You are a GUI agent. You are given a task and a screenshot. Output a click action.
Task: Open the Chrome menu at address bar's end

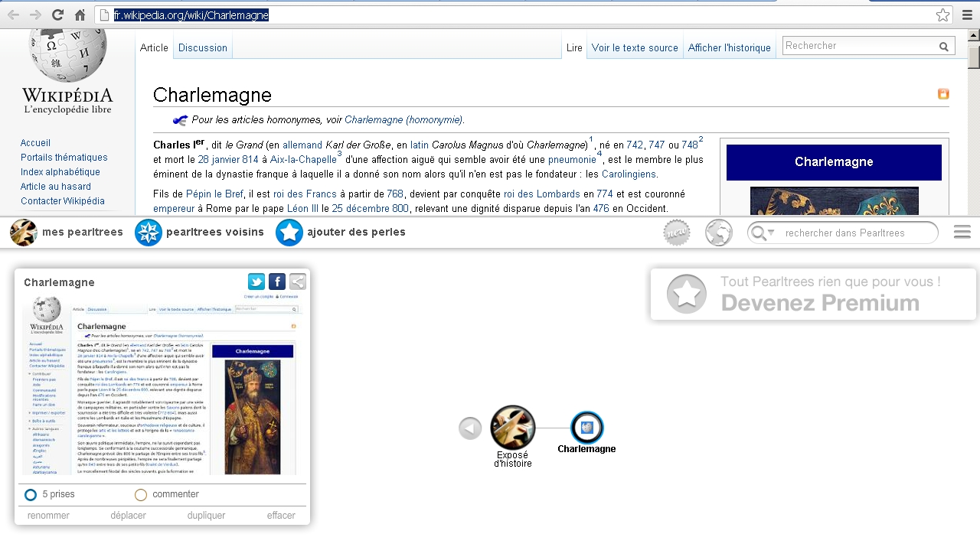[x=966, y=15]
